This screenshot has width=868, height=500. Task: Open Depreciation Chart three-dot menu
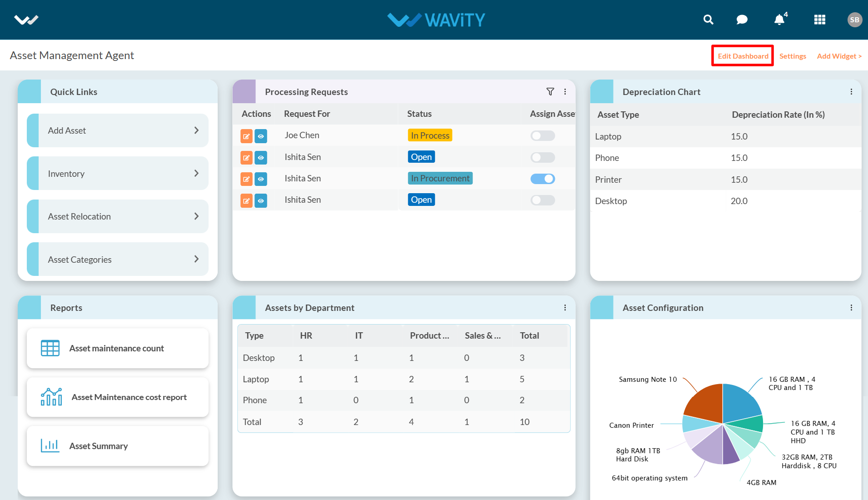tap(851, 92)
